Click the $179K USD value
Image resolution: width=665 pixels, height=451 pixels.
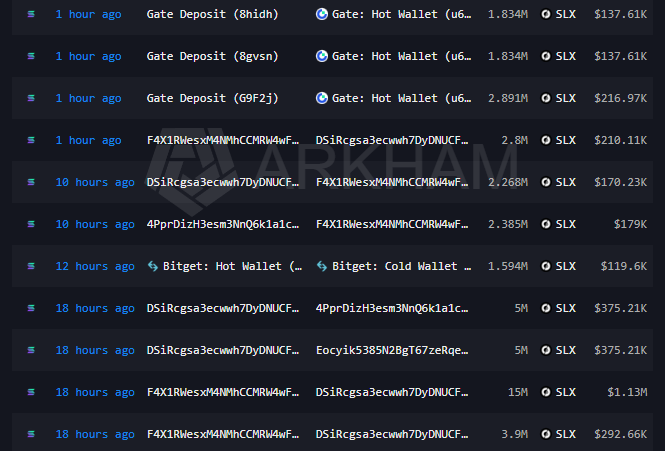click(630, 224)
